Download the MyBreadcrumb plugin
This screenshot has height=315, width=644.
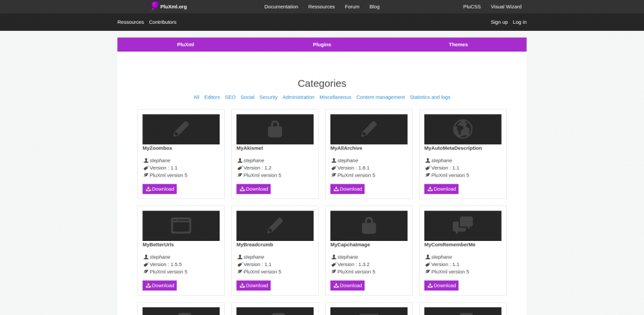tap(253, 285)
